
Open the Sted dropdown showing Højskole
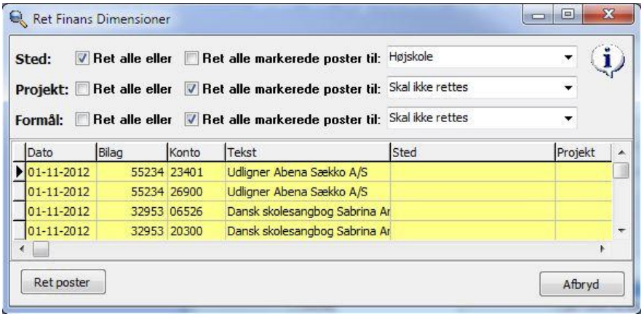[482, 57]
